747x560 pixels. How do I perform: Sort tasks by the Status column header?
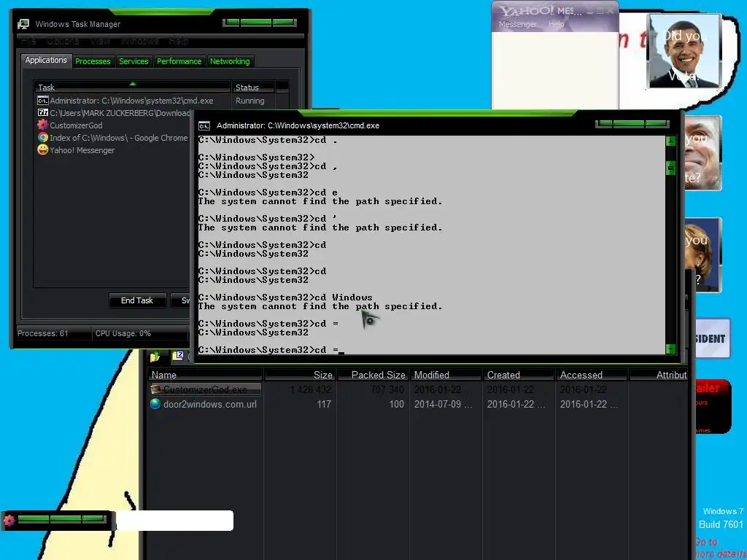[253, 87]
